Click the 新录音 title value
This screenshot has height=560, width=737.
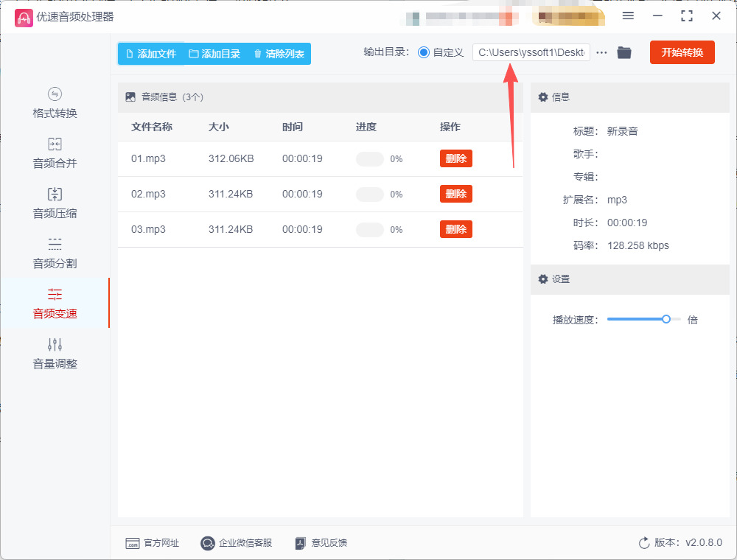point(622,132)
